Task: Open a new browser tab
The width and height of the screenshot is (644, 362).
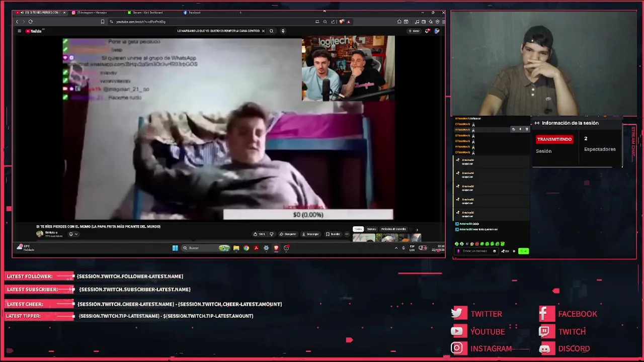Action: [x=240, y=13]
